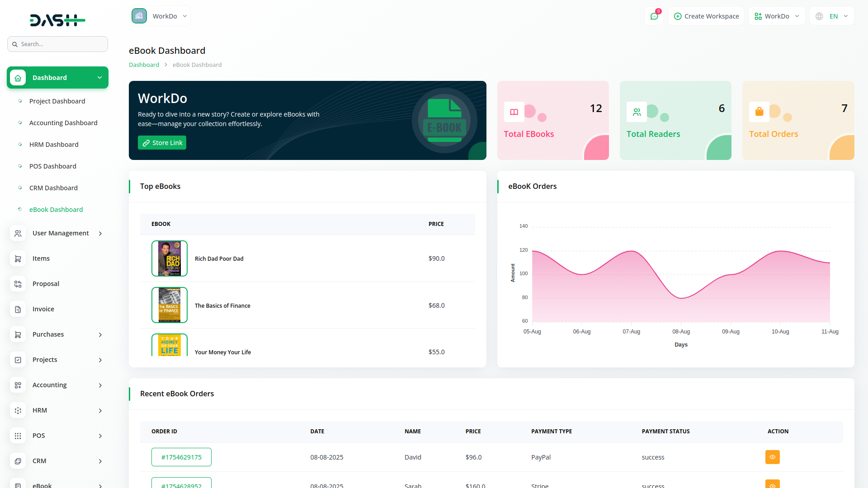The image size is (868, 488).
Task: Open the HRM Dashboard menu item
Action: click(54, 145)
